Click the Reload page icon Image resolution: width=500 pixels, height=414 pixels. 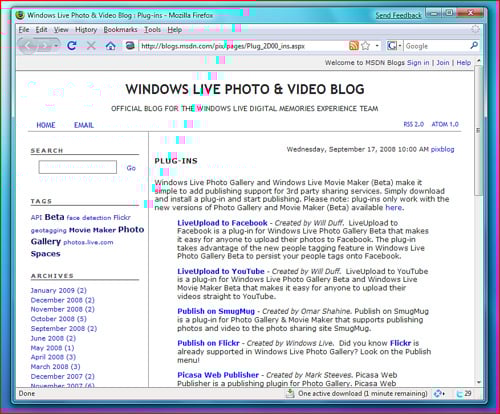coord(72,45)
